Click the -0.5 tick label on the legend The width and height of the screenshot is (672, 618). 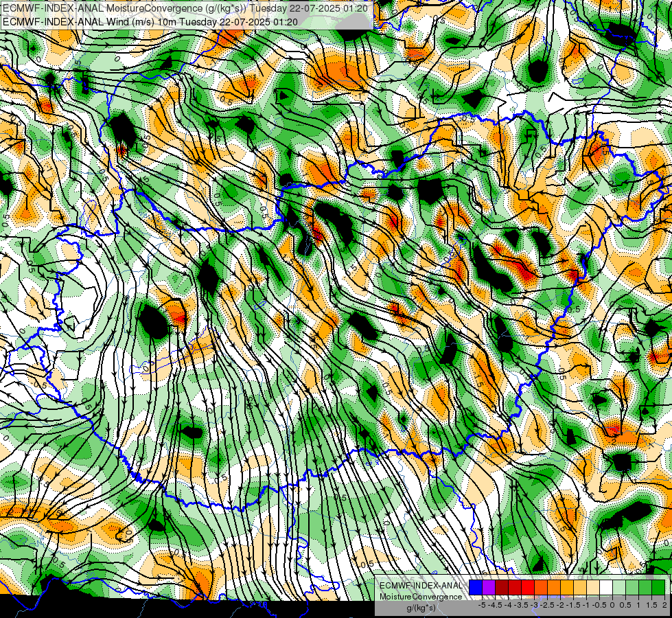[x=599, y=605]
